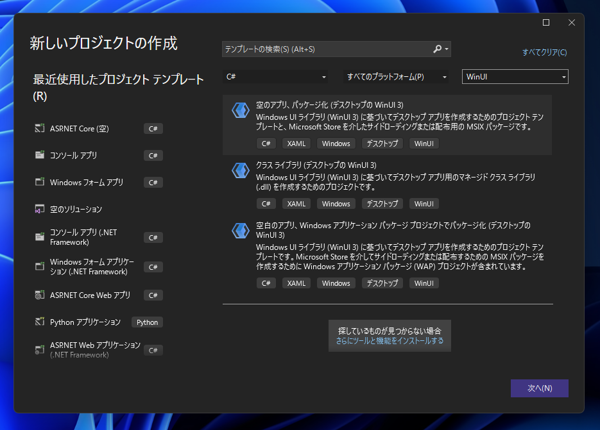Click the Windows フォーム アプリ template icon

coord(39,182)
